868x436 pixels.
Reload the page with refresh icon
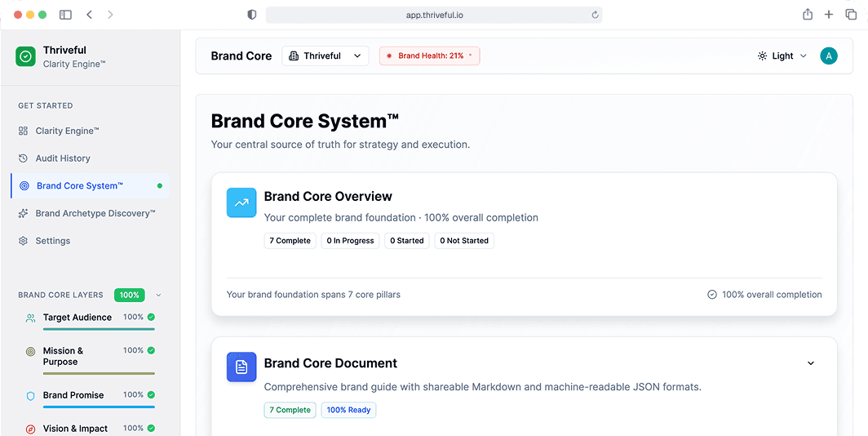coord(595,15)
